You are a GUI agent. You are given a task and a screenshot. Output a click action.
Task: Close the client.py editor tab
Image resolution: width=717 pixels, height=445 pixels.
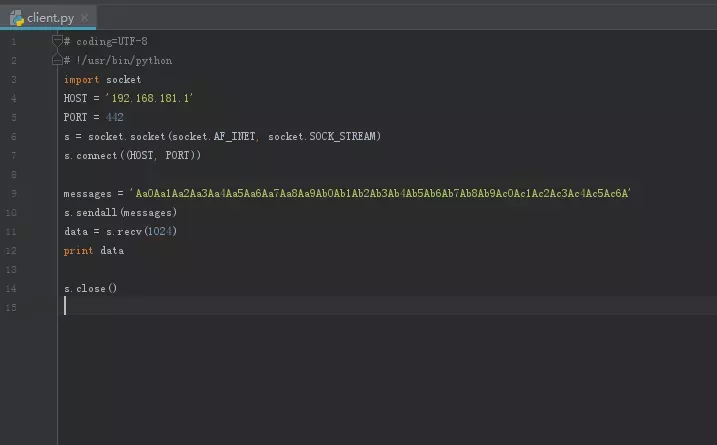click(84, 18)
